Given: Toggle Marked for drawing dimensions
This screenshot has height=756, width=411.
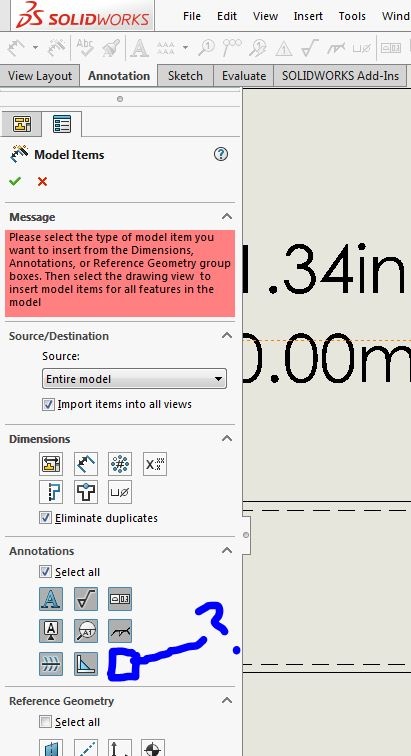Looking at the screenshot, I should [x=51, y=464].
